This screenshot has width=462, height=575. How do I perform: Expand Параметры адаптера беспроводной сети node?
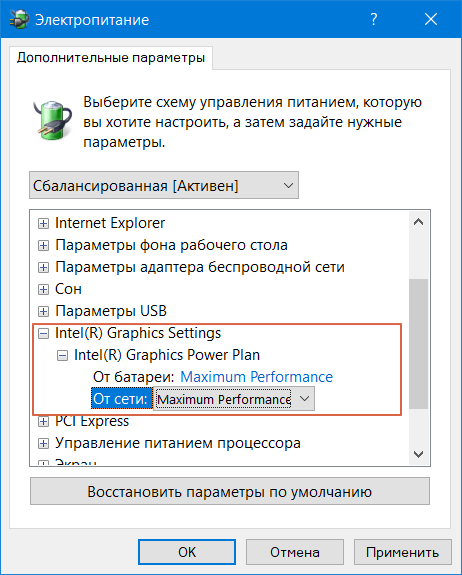point(43,267)
